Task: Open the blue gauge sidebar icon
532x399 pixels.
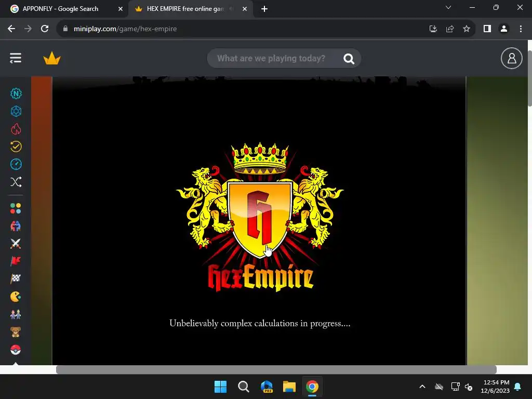Action: pyautogui.click(x=16, y=164)
